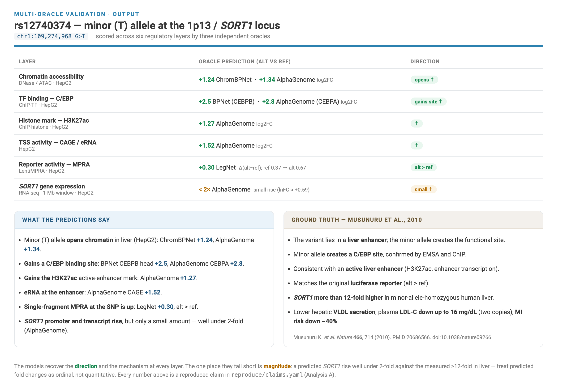Select the Reporter activity — MPRA row
567x392 pixels.
point(279,167)
